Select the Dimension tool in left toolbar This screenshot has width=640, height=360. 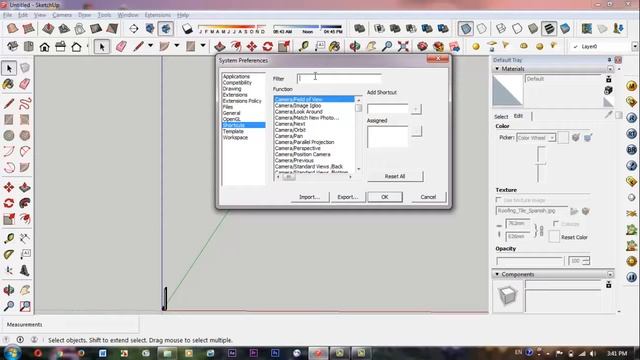pos(25,238)
